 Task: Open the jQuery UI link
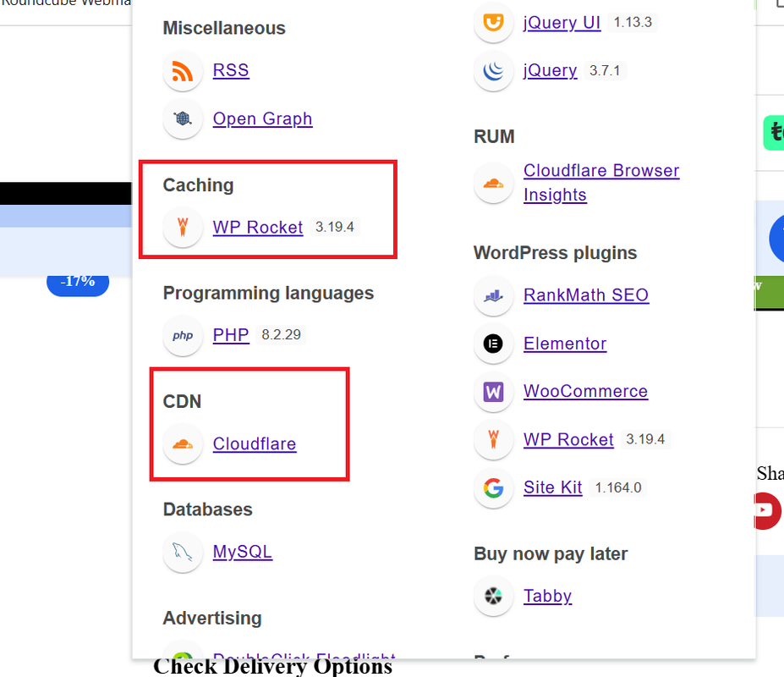(562, 23)
